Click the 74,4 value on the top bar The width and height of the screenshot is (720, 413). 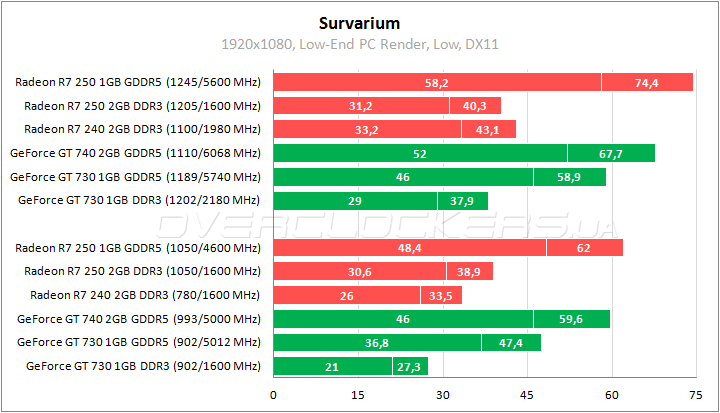point(647,83)
